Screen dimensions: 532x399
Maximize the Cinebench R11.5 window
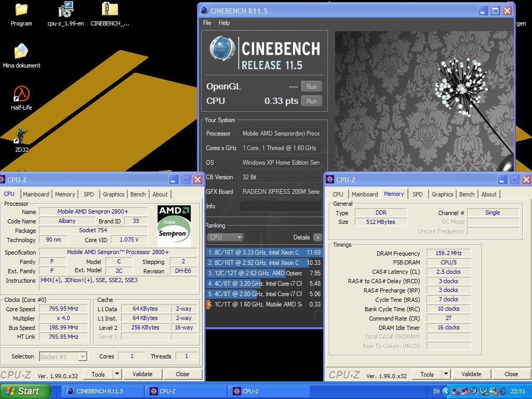(x=495, y=10)
